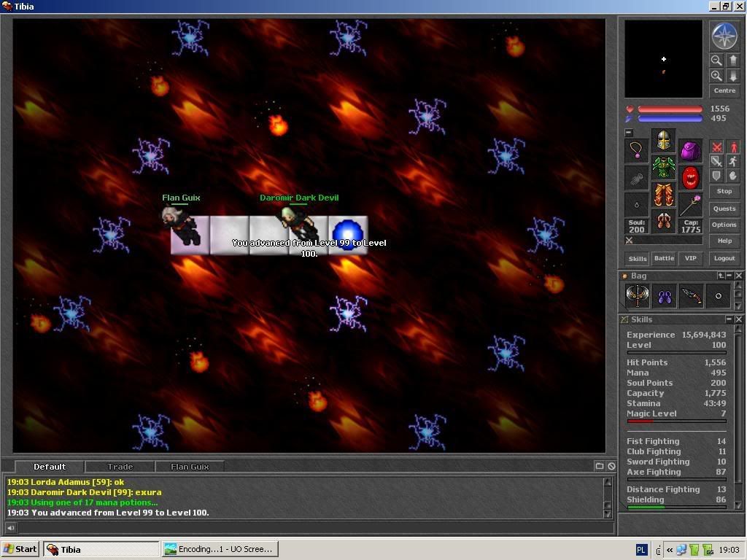Click the green armor slot
Viewport: 747px width, 560px height.
click(663, 168)
